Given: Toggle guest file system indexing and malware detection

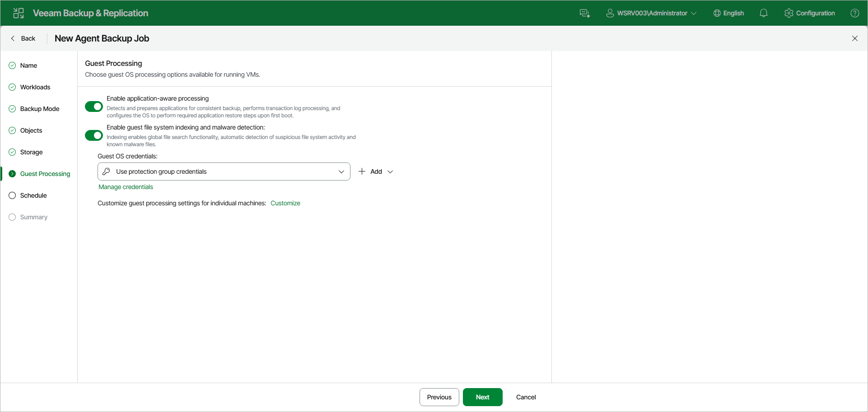Looking at the screenshot, I should click(94, 135).
